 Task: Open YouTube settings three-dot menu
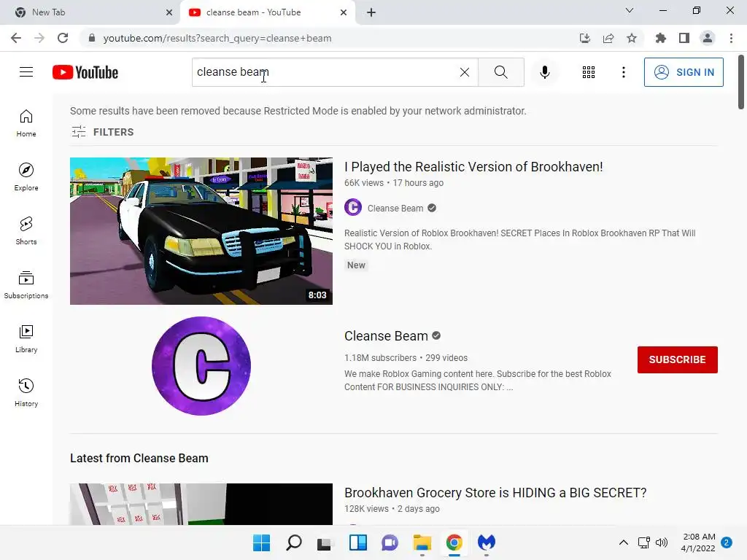pyautogui.click(x=623, y=72)
